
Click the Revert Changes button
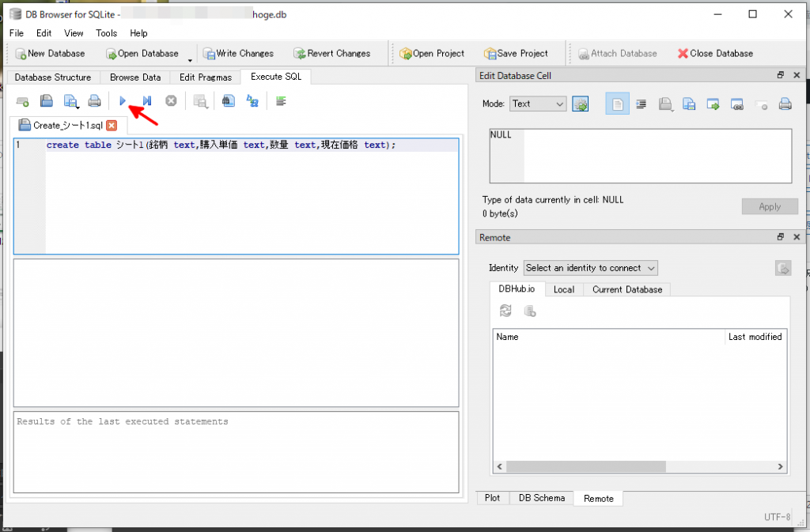pos(331,53)
